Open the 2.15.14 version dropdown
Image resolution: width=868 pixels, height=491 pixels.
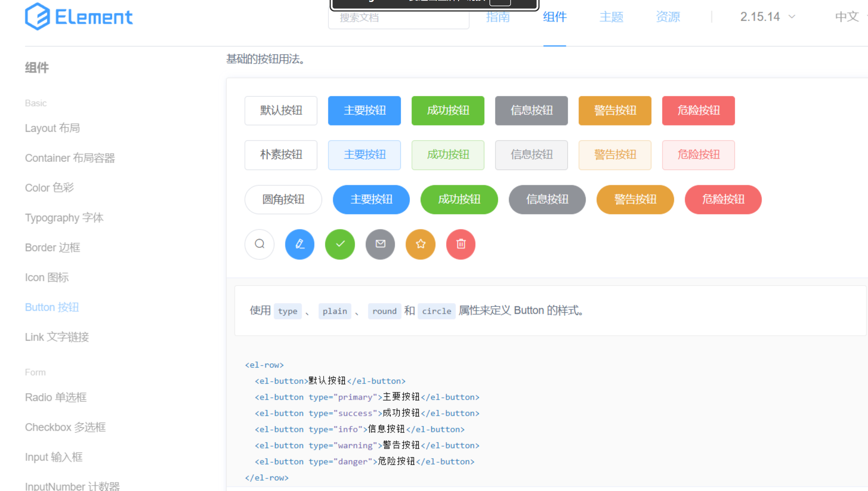click(x=767, y=17)
